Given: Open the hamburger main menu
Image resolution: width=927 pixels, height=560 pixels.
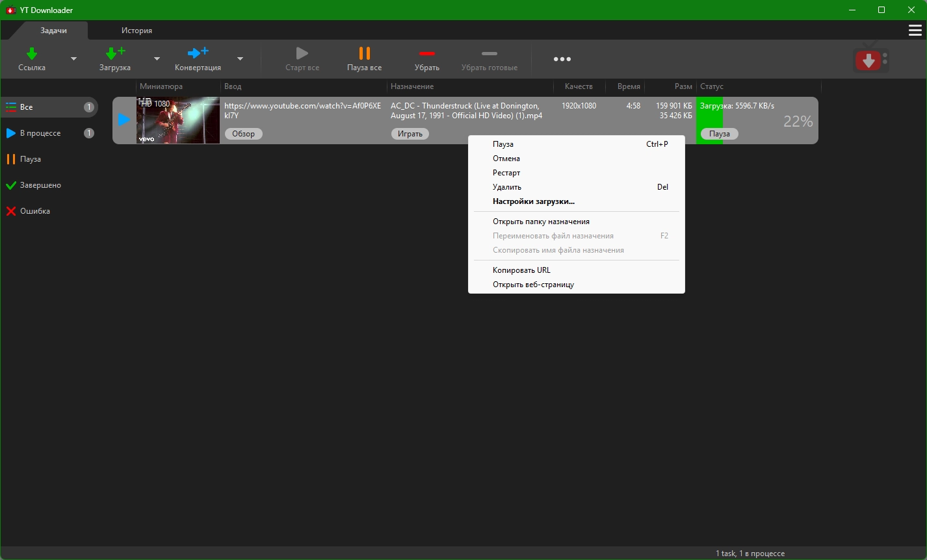Looking at the screenshot, I should pos(915,31).
